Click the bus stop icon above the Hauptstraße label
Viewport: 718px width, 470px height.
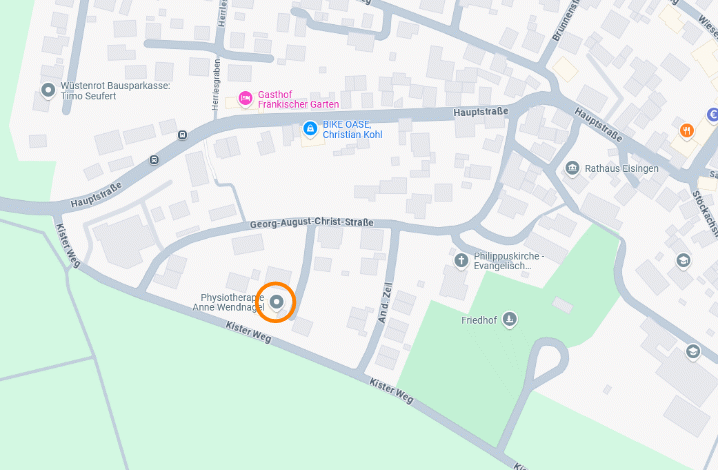point(154,160)
